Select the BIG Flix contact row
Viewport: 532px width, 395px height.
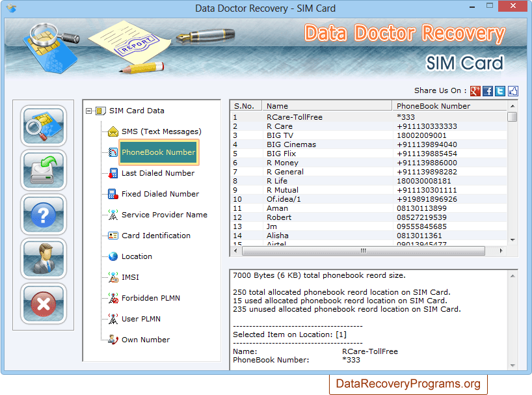pos(369,154)
